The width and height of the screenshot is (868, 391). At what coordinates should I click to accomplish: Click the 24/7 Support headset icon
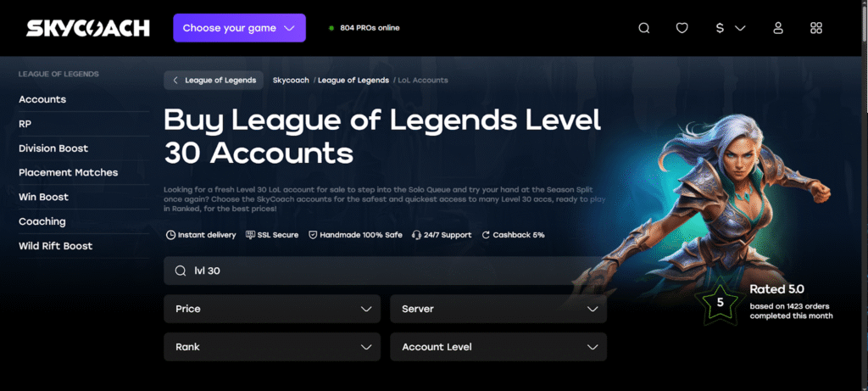point(416,235)
